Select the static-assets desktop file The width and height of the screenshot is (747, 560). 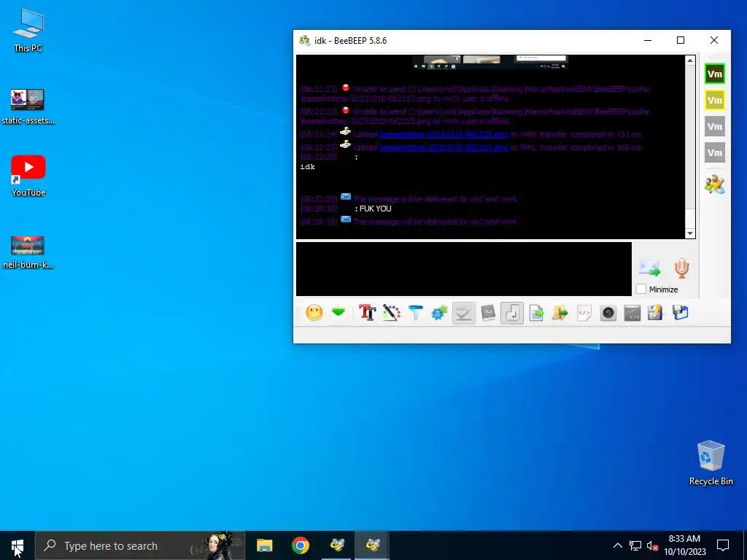coord(28,106)
